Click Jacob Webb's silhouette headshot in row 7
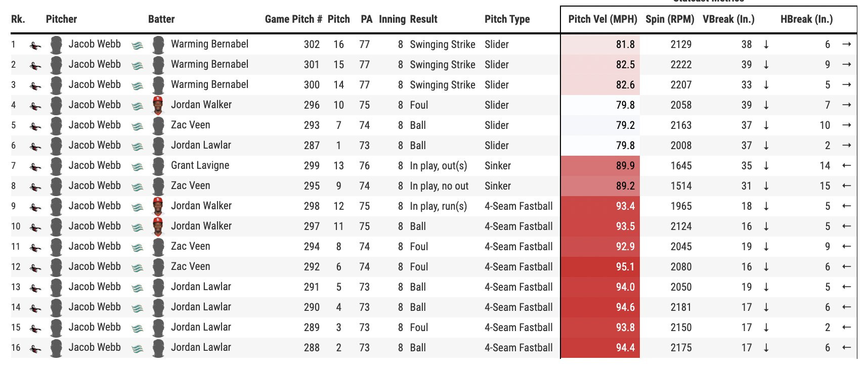Image resolution: width=868 pixels, height=370 pixels. pos(56,166)
